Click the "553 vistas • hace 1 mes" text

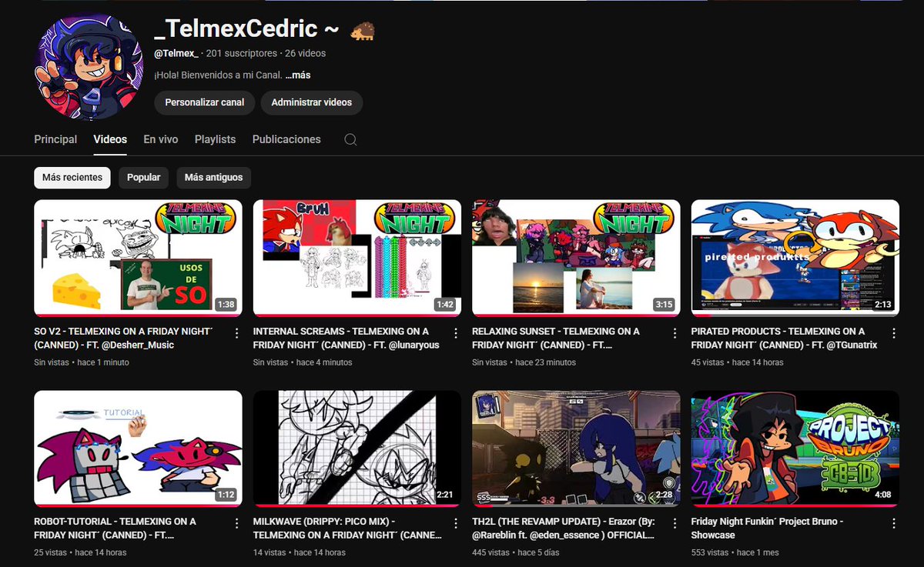pos(737,552)
